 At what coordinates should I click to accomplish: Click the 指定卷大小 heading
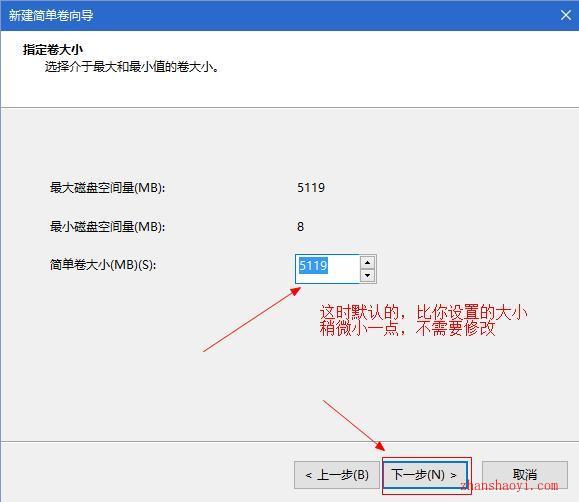[x=53, y=49]
